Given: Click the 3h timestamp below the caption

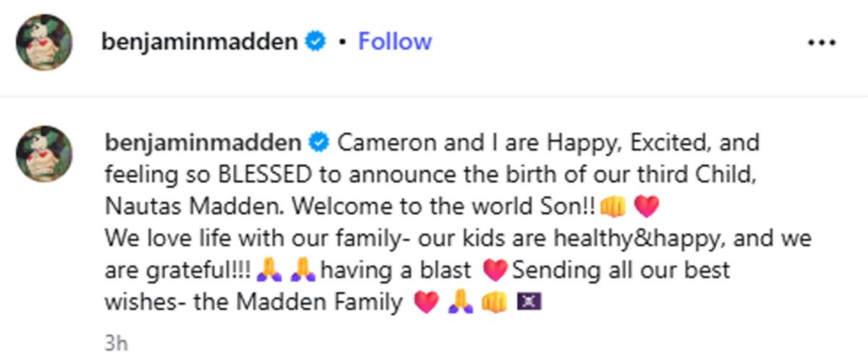Looking at the screenshot, I should pyautogui.click(x=116, y=343).
